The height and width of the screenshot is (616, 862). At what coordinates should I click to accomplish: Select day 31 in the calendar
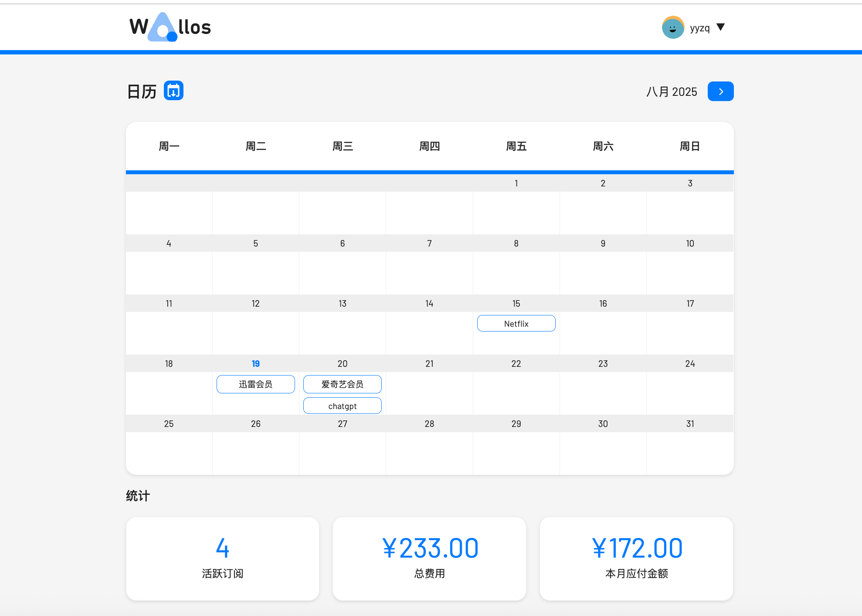690,423
